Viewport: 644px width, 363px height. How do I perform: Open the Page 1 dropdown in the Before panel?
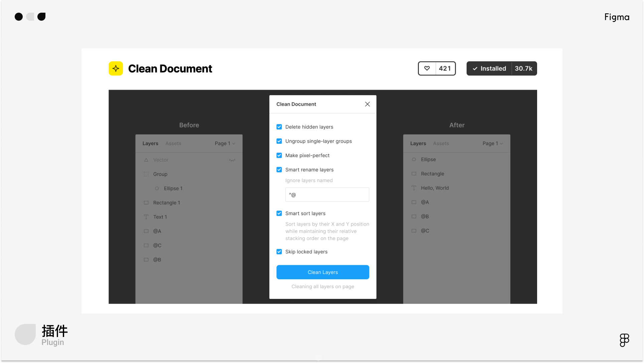[225, 143]
